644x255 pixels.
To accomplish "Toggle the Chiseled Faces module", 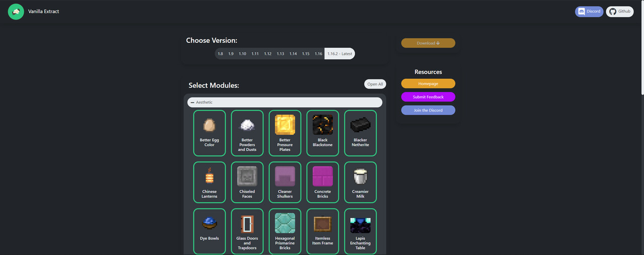I will coord(247,183).
